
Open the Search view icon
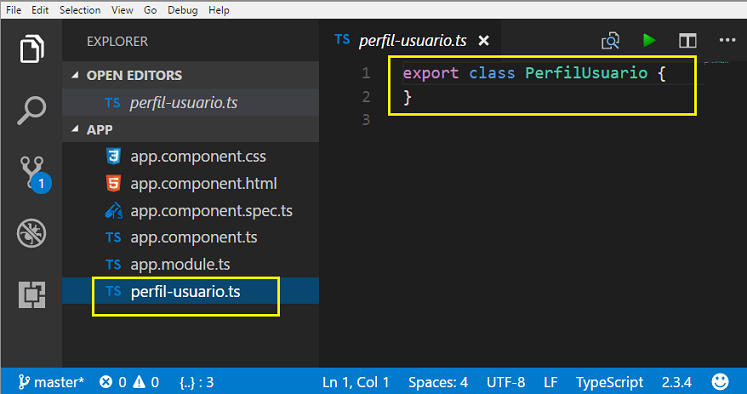(x=31, y=111)
